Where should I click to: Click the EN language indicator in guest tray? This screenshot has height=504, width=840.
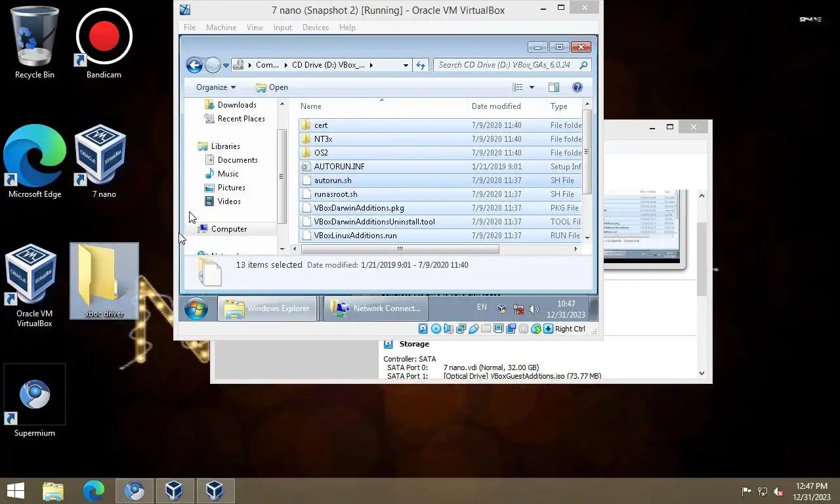tap(482, 307)
